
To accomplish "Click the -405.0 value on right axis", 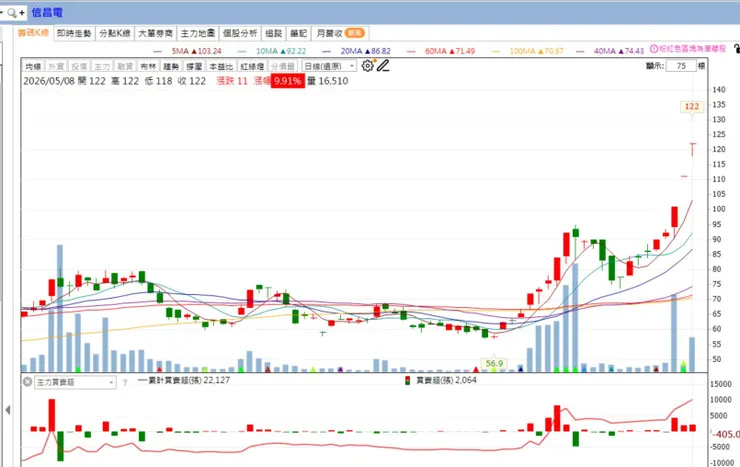I will [x=727, y=434].
